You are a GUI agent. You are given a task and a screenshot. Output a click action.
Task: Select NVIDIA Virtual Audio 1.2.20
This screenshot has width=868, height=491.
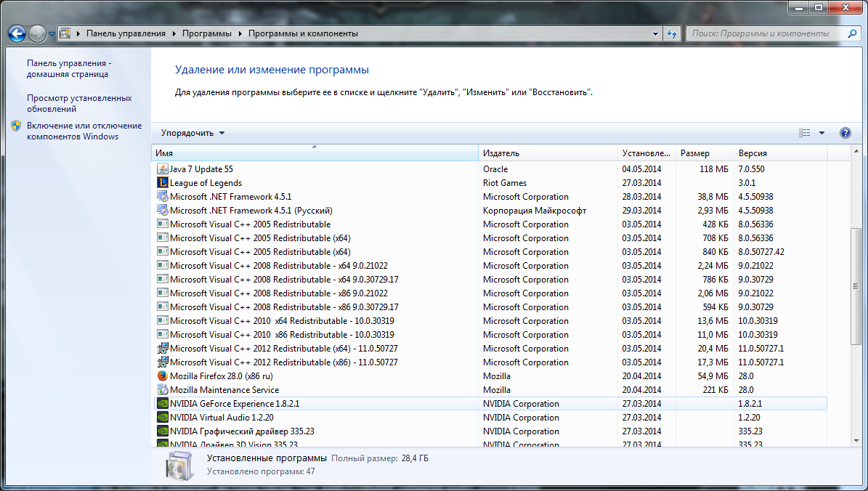point(490,418)
